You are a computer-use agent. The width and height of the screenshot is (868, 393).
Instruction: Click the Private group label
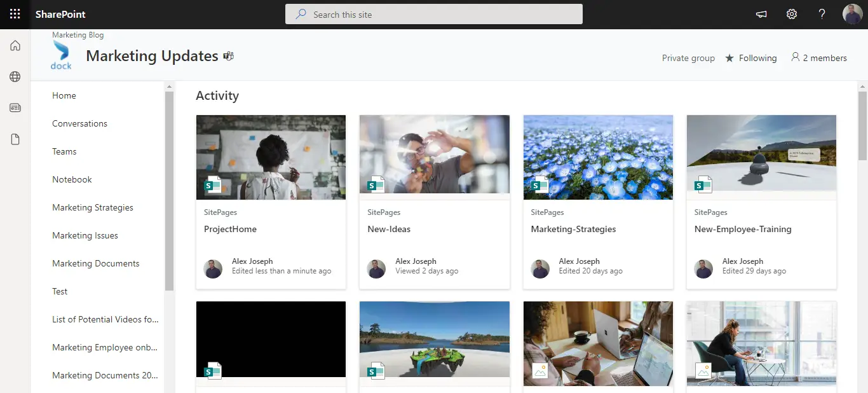point(688,58)
